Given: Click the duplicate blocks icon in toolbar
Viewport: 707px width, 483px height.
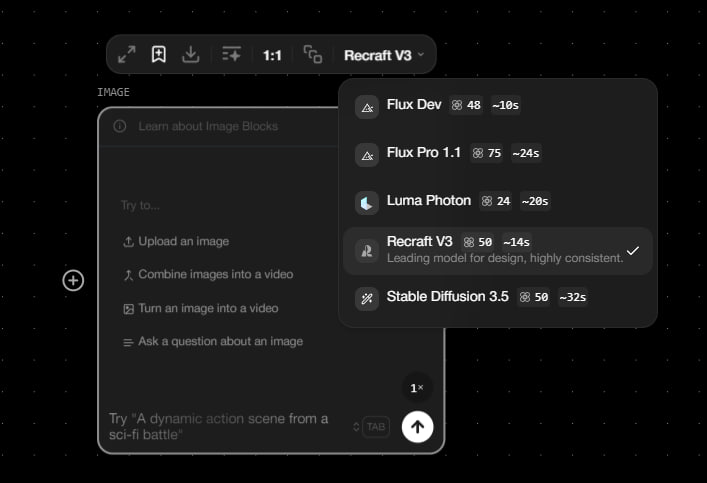Looking at the screenshot, I should (313, 55).
